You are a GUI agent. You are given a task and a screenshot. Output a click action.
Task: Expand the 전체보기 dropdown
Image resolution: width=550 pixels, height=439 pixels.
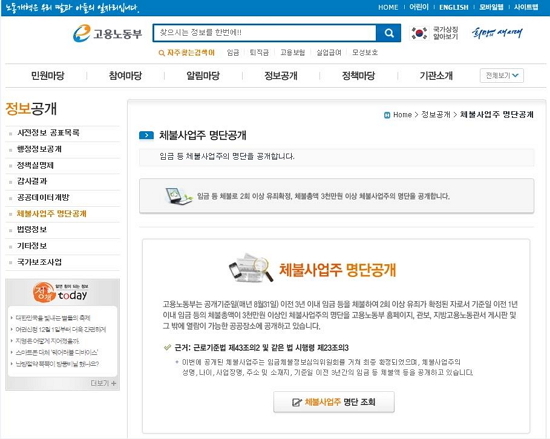click(x=502, y=75)
